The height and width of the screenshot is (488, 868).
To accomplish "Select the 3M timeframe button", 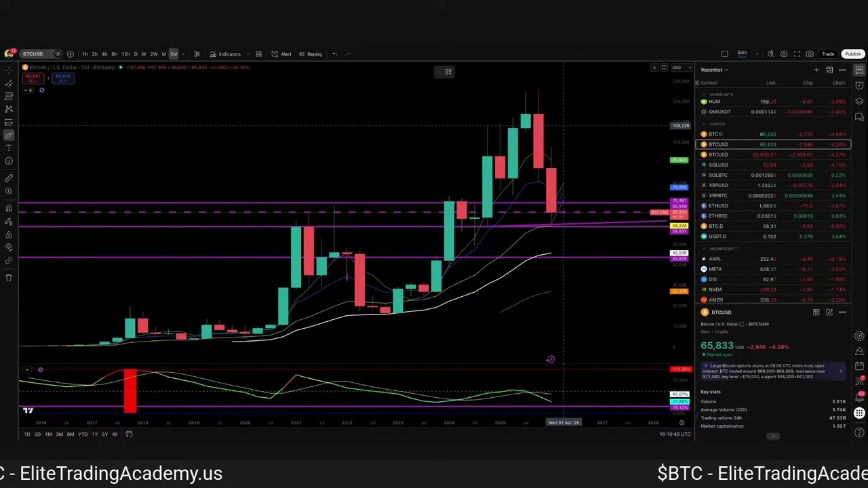I will [174, 54].
